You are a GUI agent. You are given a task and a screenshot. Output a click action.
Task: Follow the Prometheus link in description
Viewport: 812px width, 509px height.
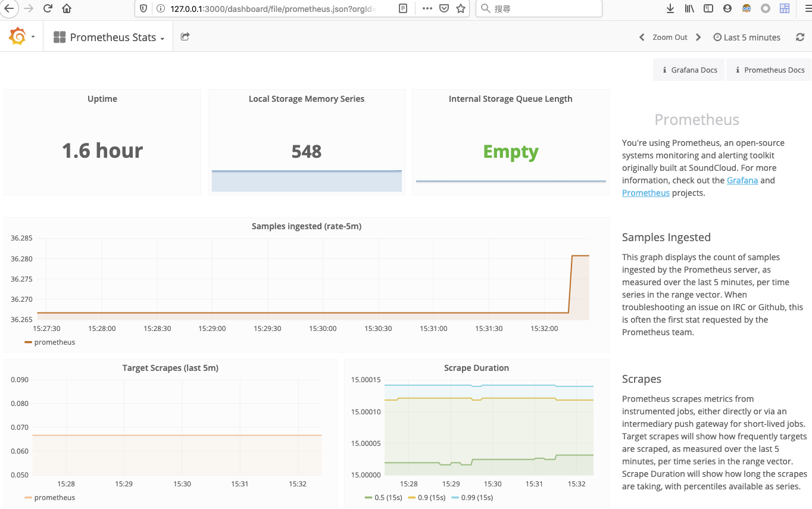(x=646, y=193)
